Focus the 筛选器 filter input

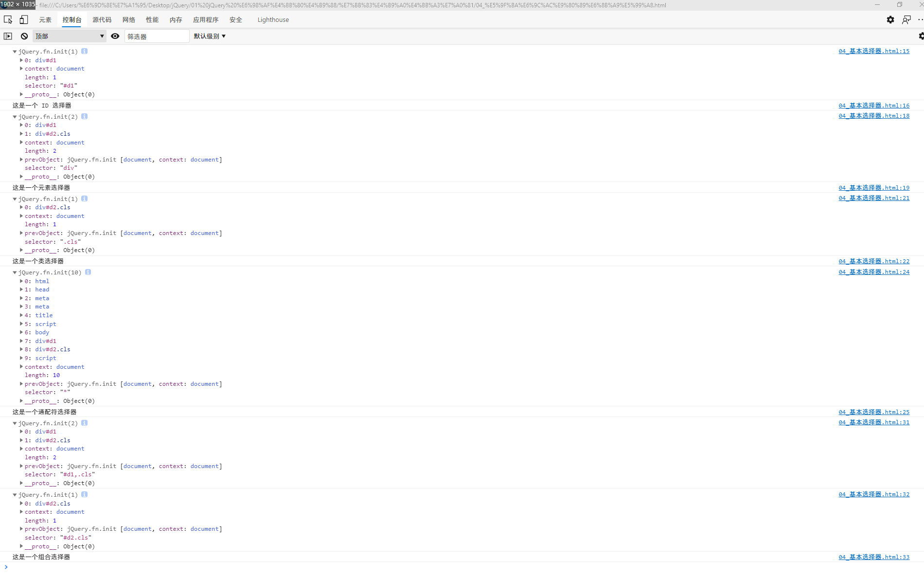[x=157, y=36]
